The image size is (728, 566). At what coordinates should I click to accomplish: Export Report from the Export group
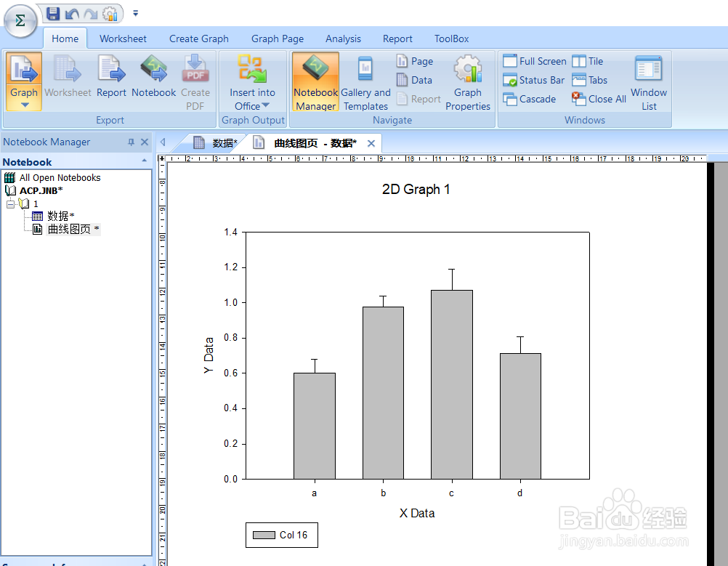tap(111, 76)
